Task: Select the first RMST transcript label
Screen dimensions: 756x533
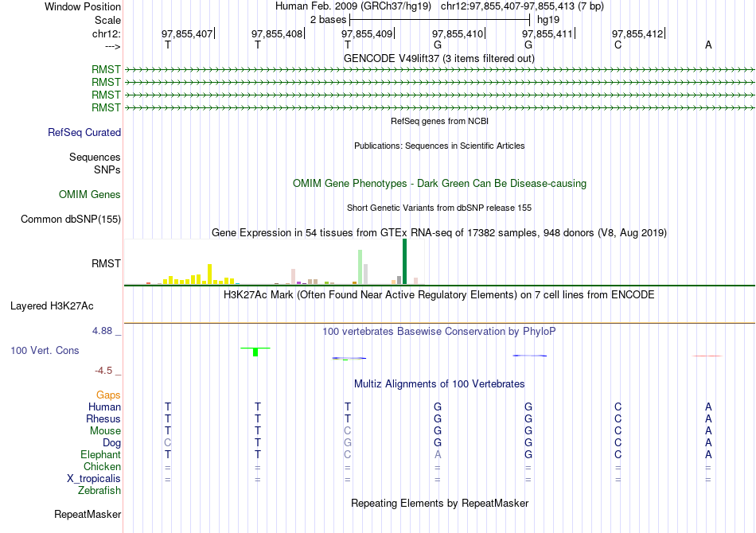Action: pyautogui.click(x=106, y=69)
